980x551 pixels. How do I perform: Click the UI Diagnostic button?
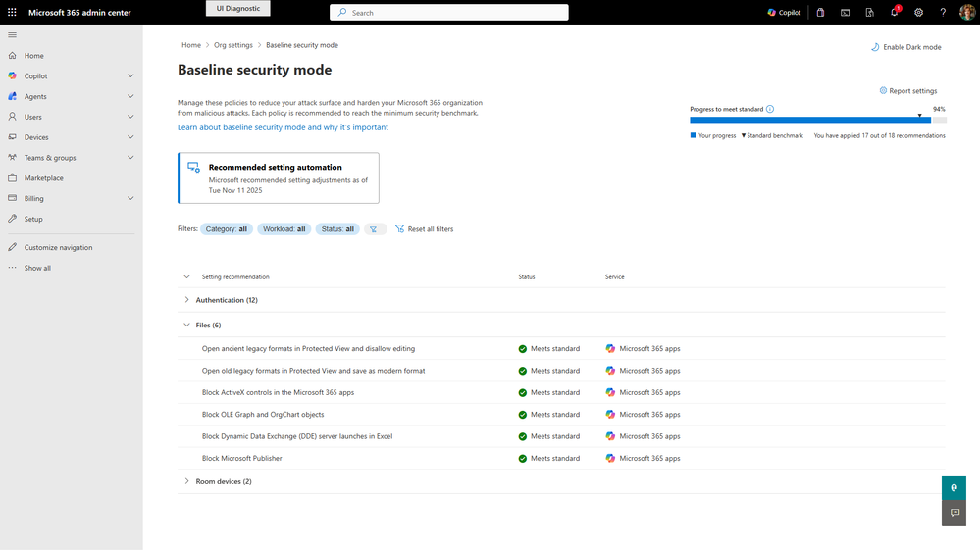(238, 8)
